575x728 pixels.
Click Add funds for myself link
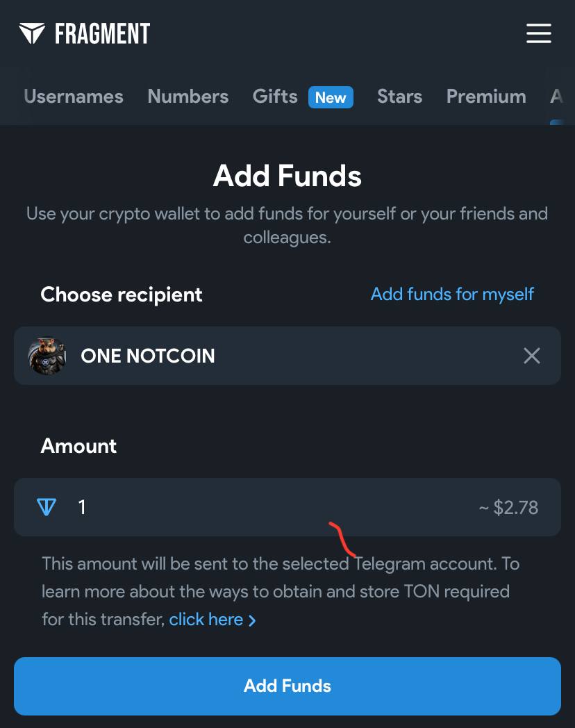(x=452, y=295)
